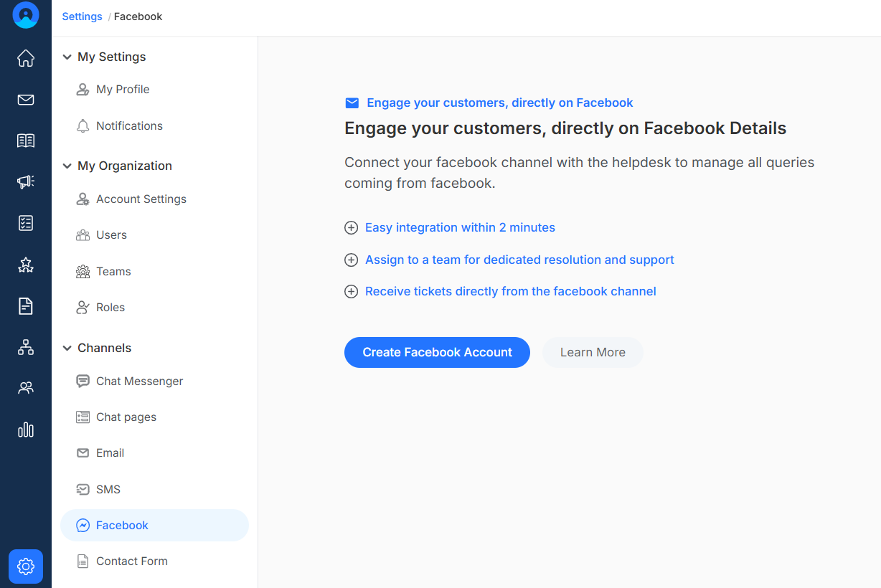This screenshot has height=588, width=881.
Task: Click the Chat Messenger bubble icon
Action: click(x=83, y=381)
